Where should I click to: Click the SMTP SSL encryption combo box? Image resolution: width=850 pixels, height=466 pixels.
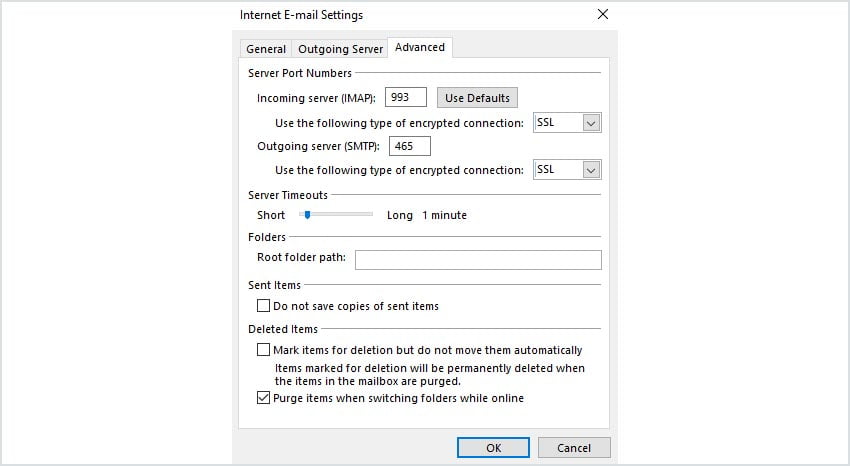567,170
